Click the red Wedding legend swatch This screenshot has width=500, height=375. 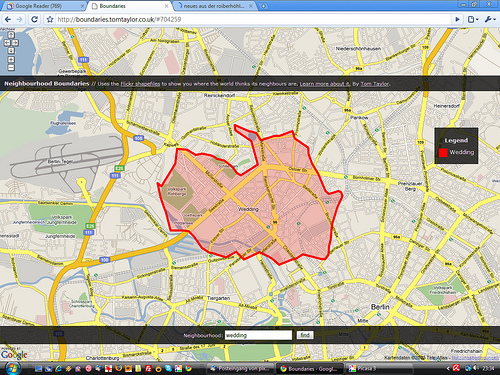coord(443,153)
